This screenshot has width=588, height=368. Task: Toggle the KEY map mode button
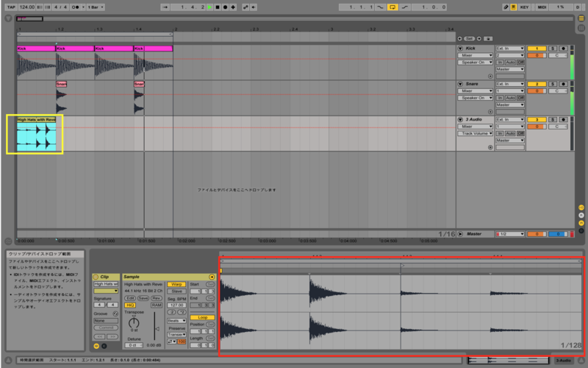point(524,7)
